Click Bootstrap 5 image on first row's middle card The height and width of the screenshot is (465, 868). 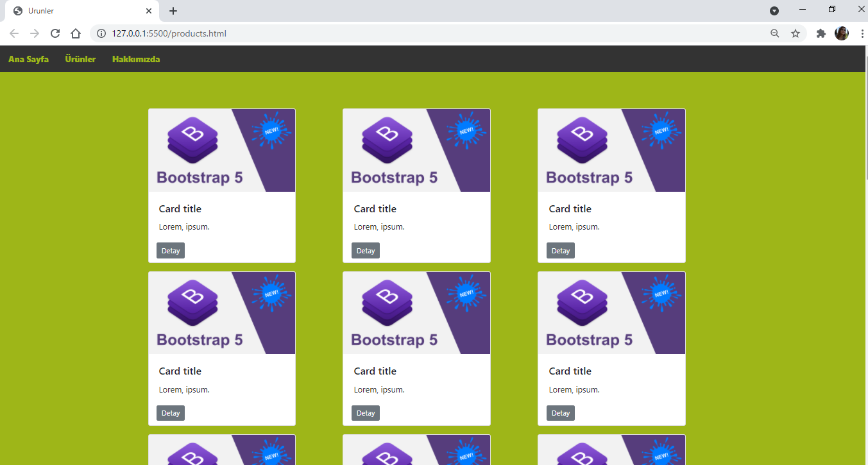tap(417, 151)
